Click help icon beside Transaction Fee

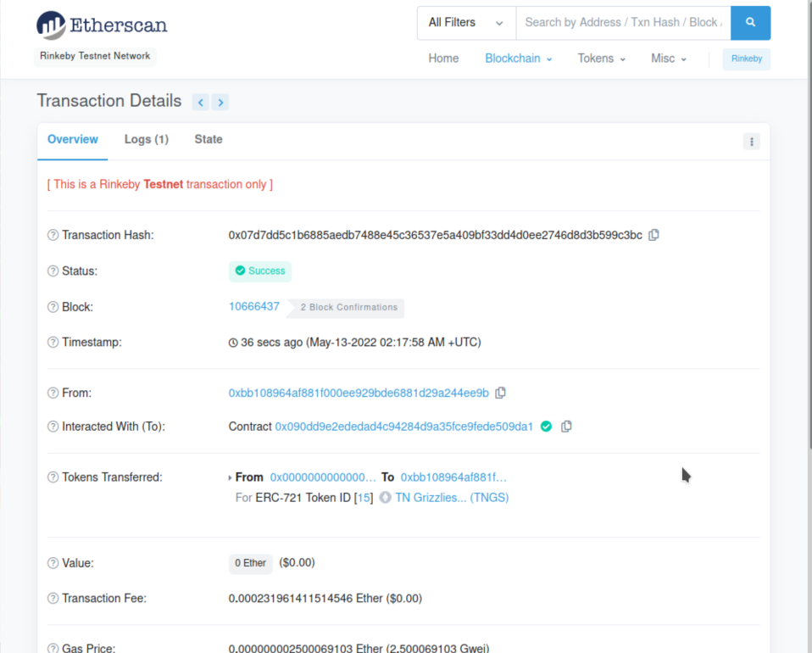click(53, 598)
